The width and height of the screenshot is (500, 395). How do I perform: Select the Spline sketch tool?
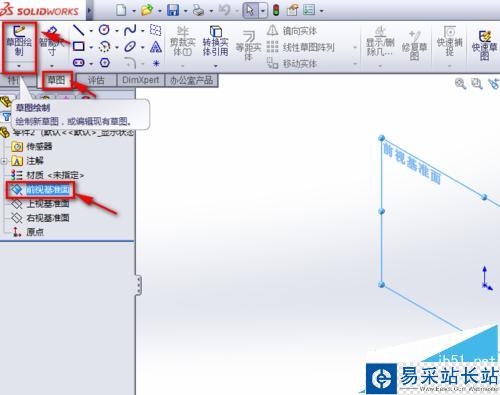tap(130, 30)
